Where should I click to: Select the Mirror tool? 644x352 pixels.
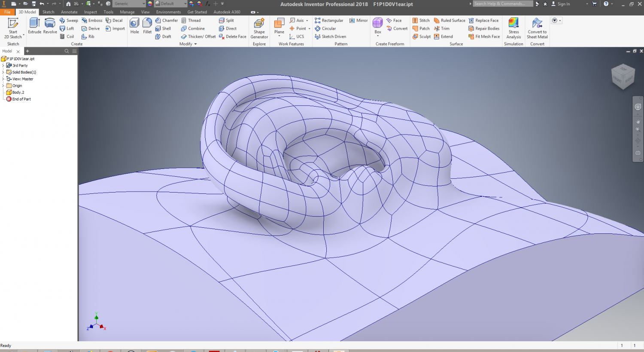coord(358,20)
